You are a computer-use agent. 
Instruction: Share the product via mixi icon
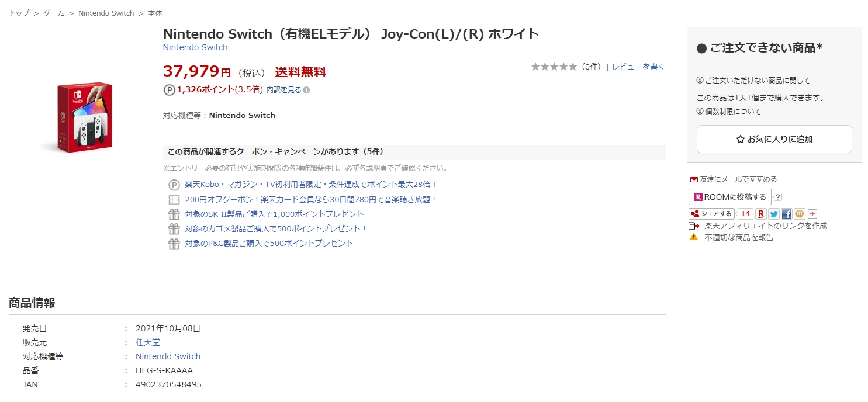tap(799, 214)
